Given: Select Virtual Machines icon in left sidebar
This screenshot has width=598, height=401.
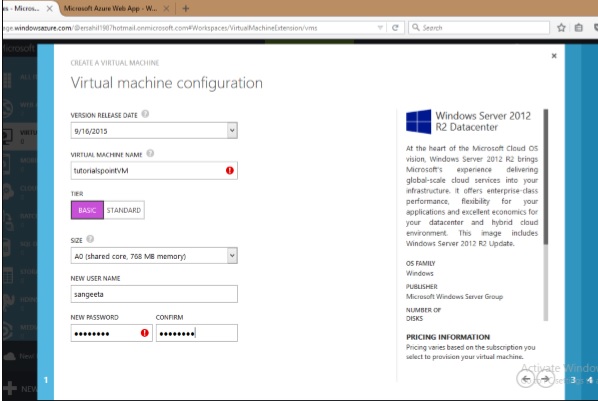Looking at the screenshot, I should 8,136.
